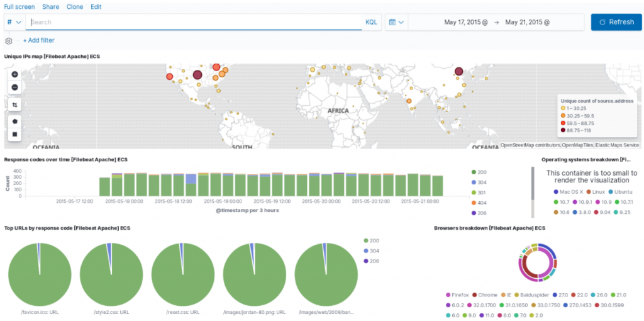Choose the draw polygon shape tool
The width and height of the screenshot is (644, 321).
pyautogui.click(x=15, y=121)
